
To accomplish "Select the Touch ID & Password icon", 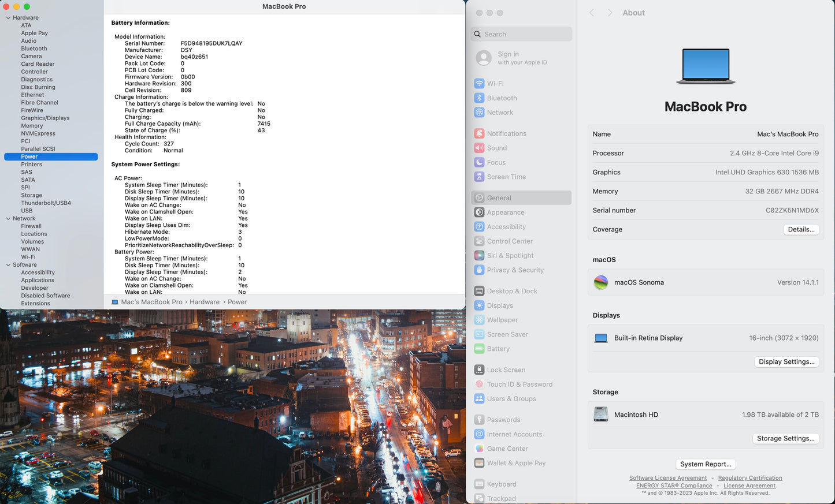I will 479,384.
